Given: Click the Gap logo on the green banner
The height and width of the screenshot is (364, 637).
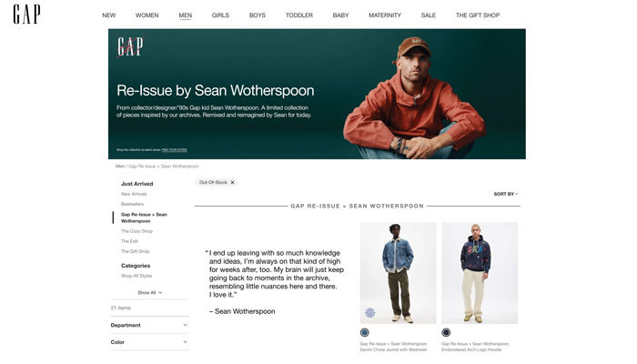Looking at the screenshot, I should tap(130, 46).
